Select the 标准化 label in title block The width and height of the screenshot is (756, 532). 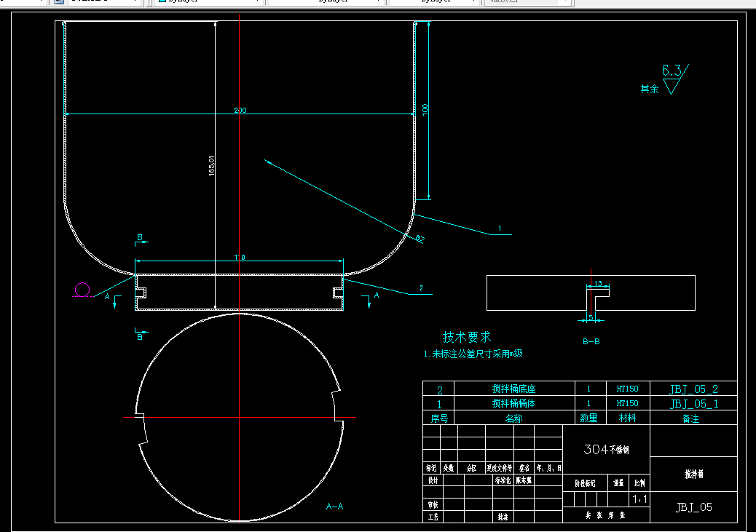point(503,480)
